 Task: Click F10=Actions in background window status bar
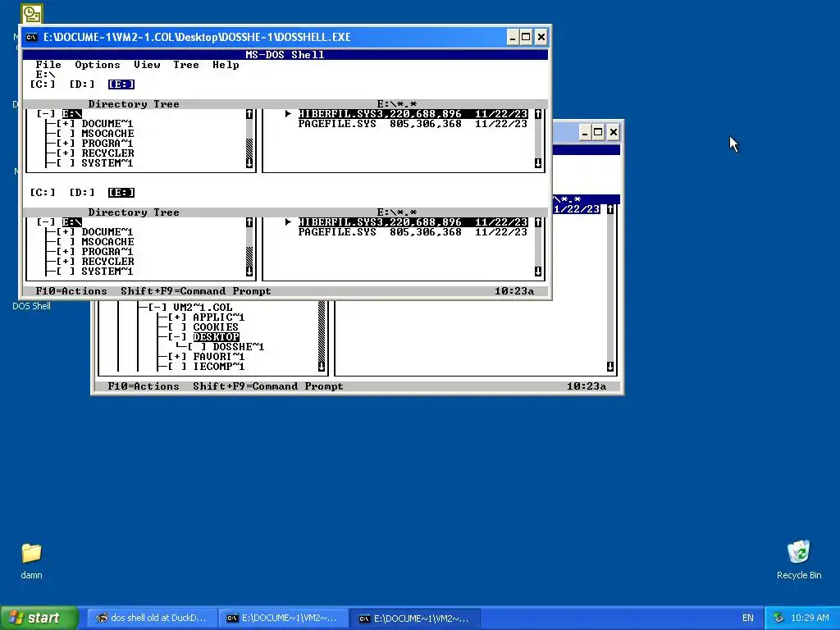pyautogui.click(x=144, y=386)
